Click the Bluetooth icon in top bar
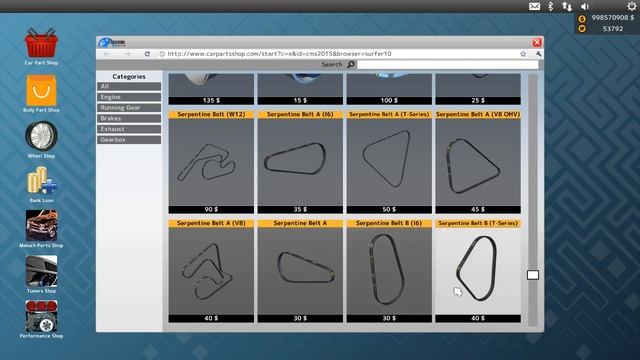This screenshot has width=640, height=360. [x=550, y=6]
